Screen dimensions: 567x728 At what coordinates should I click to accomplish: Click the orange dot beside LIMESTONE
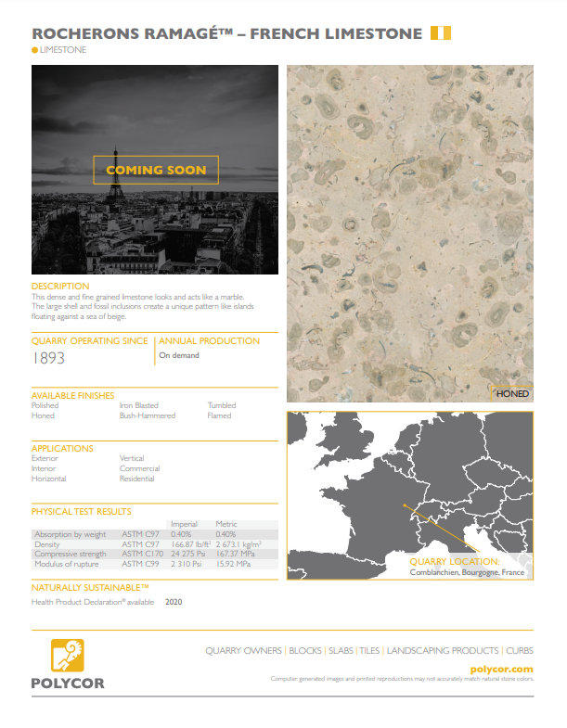click(x=35, y=50)
